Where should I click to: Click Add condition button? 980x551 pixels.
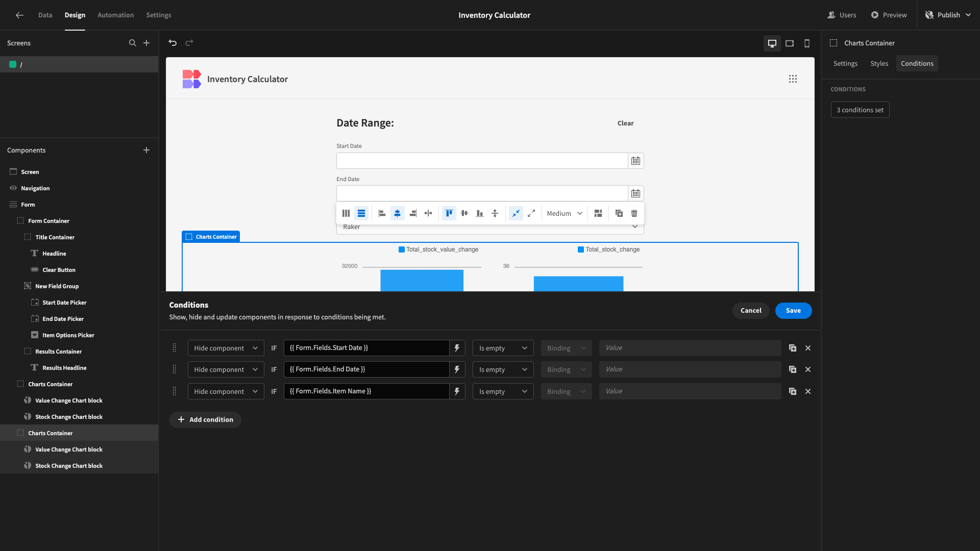tap(205, 420)
